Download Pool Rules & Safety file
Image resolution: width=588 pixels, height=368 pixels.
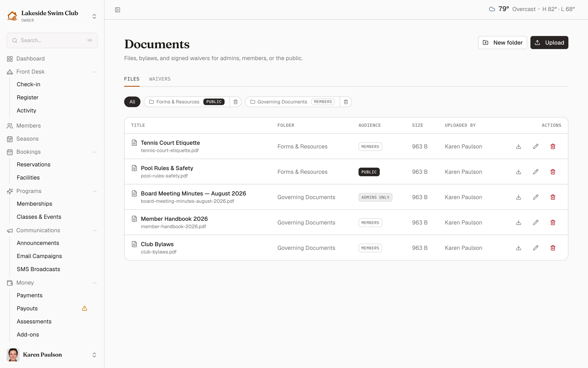[519, 172]
